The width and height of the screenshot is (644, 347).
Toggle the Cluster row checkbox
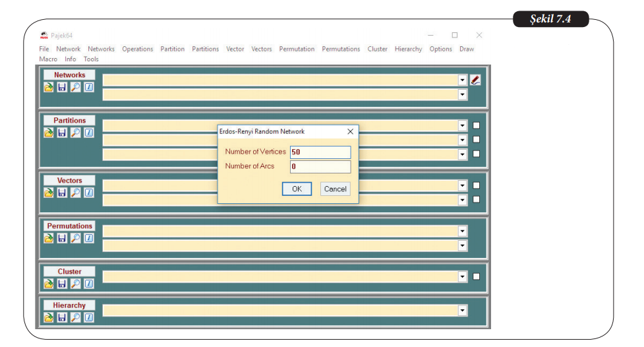477,276
